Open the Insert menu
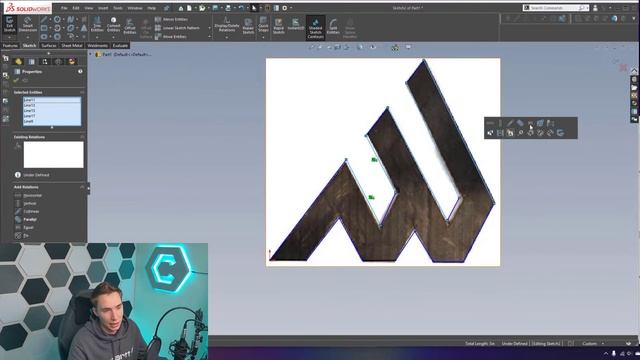Screen dimensions: 640x360 click(103, 8)
